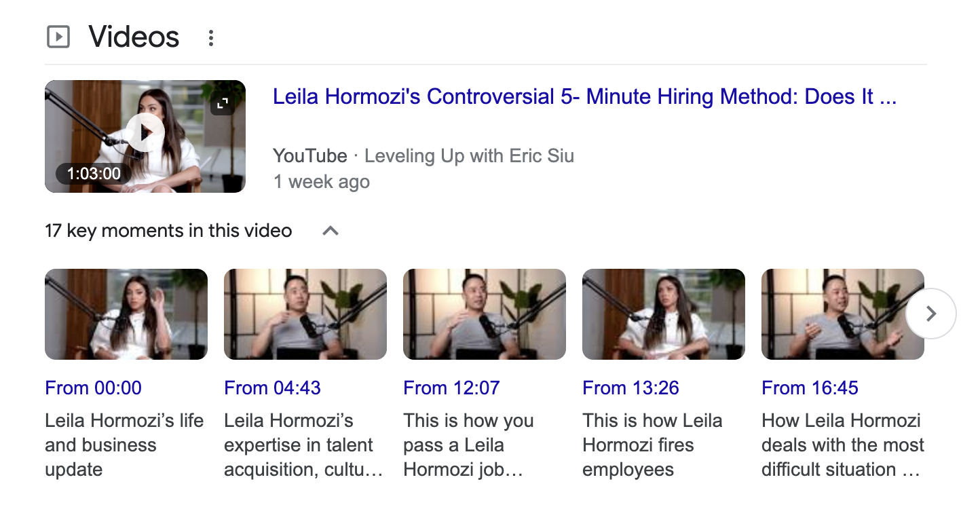Collapse the 17 key moments section

[331, 231]
